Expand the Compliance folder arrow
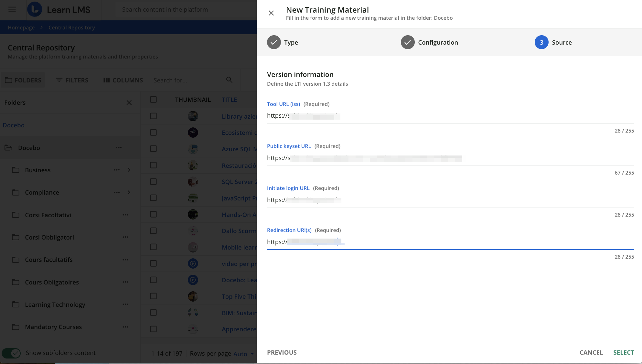Viewport: 642px width, 364px height. click(129, 192)
